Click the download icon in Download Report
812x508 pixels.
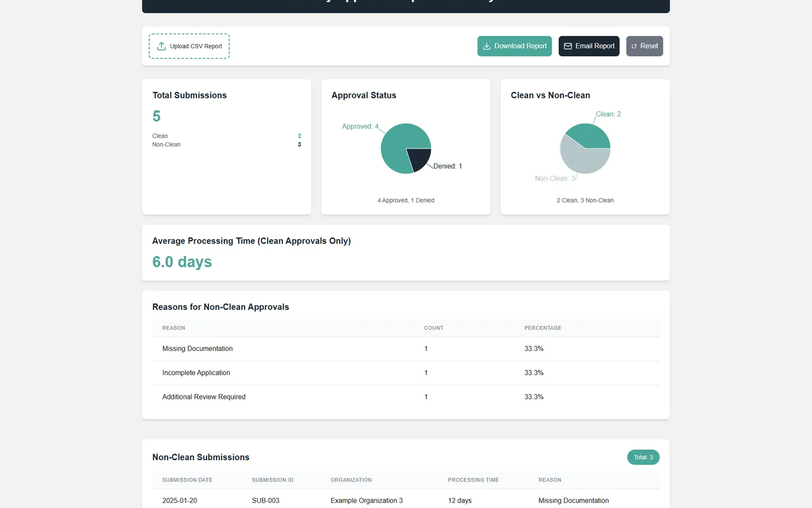click(487, 46)
